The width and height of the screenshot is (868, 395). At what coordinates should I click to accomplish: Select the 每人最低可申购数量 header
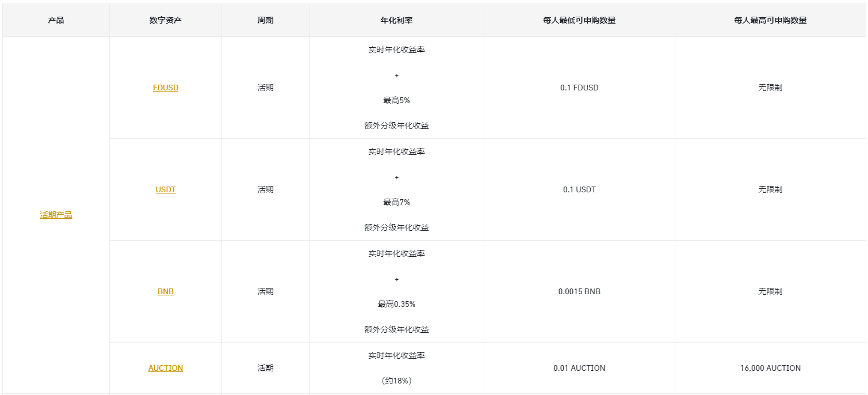pyautogui.click(x=579, y=20)
